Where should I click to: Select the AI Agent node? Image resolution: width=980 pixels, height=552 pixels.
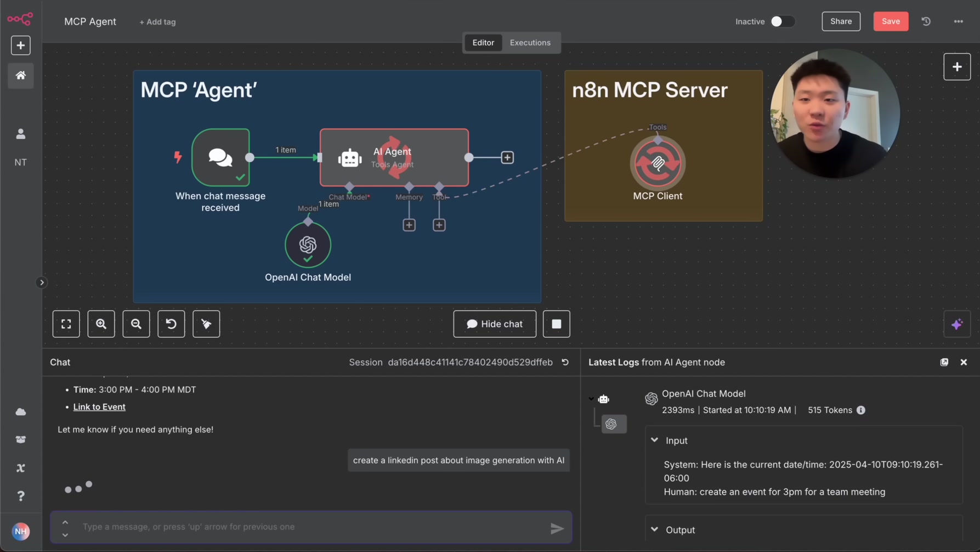coord(394,158)
